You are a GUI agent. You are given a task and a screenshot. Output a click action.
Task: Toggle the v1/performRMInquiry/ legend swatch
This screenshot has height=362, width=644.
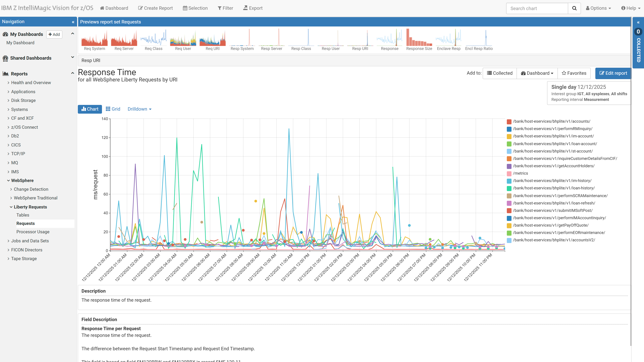coord(509,129)
